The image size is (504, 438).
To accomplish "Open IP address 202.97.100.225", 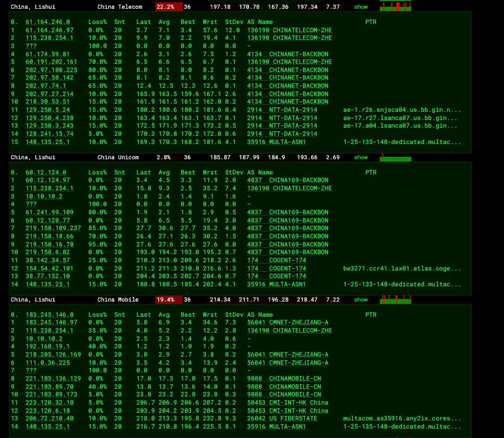I will coord(52,70).
